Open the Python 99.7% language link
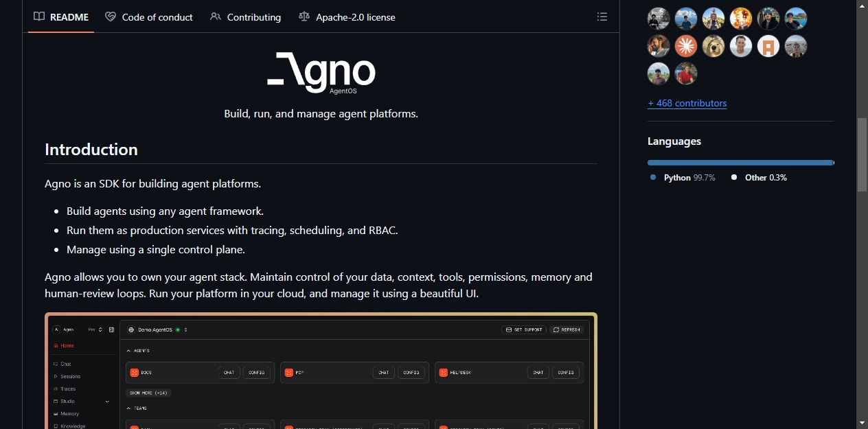868x429 pixels. click(x=683, y=177)
